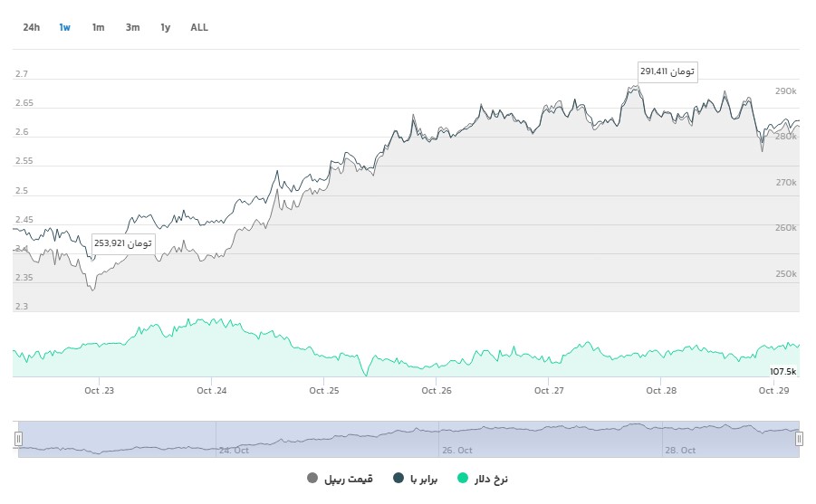Toggle the قیمت ریپل series label
The image size is (816, 504).
point(348,479)
